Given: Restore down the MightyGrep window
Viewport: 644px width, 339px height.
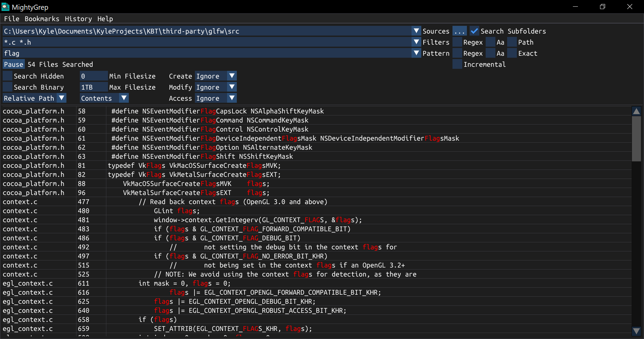Looking at the screenshot, I should click(x=603, y=7).
